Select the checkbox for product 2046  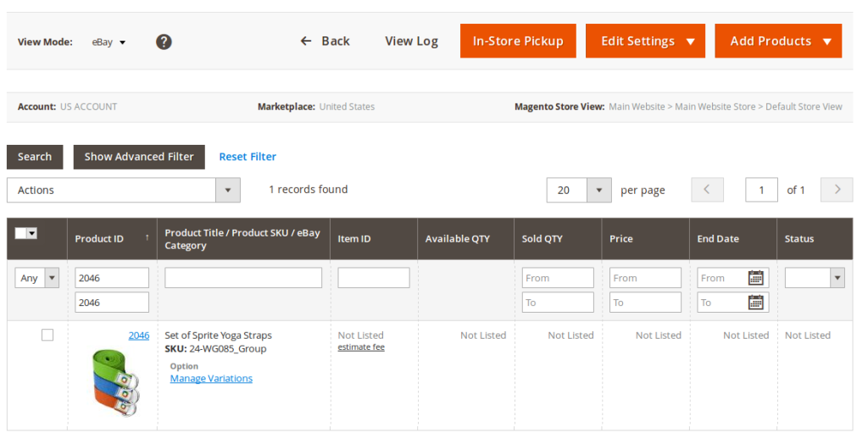tap(47, 336)
